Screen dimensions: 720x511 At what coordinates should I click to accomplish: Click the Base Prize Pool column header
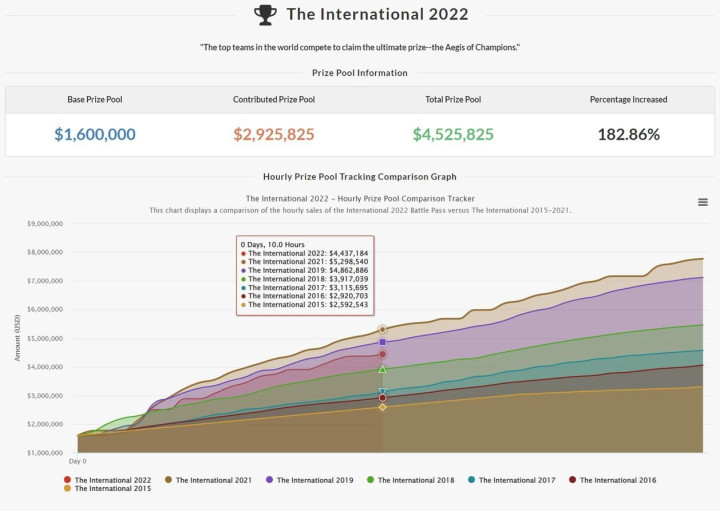(x=95, y=100)
